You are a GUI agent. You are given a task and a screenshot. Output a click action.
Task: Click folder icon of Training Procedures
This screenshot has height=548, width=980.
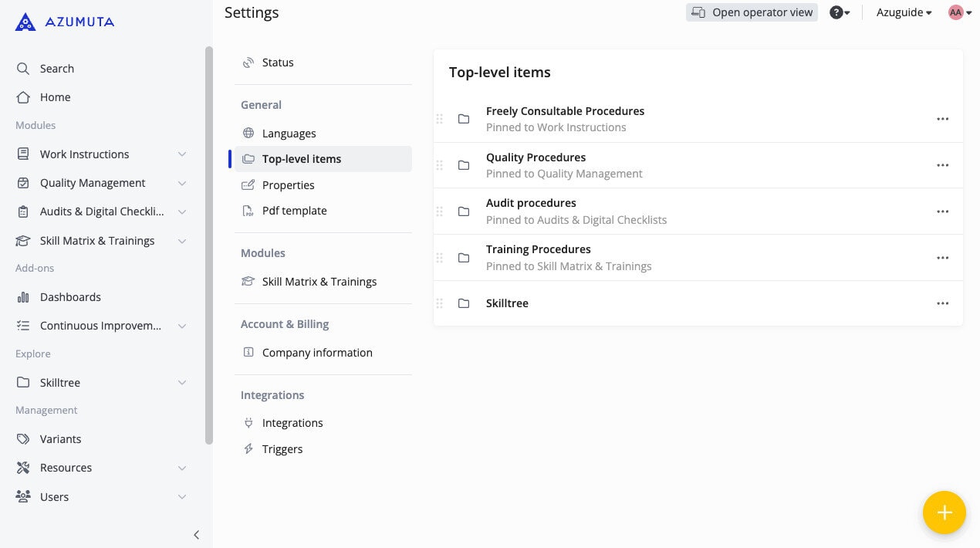464,258
